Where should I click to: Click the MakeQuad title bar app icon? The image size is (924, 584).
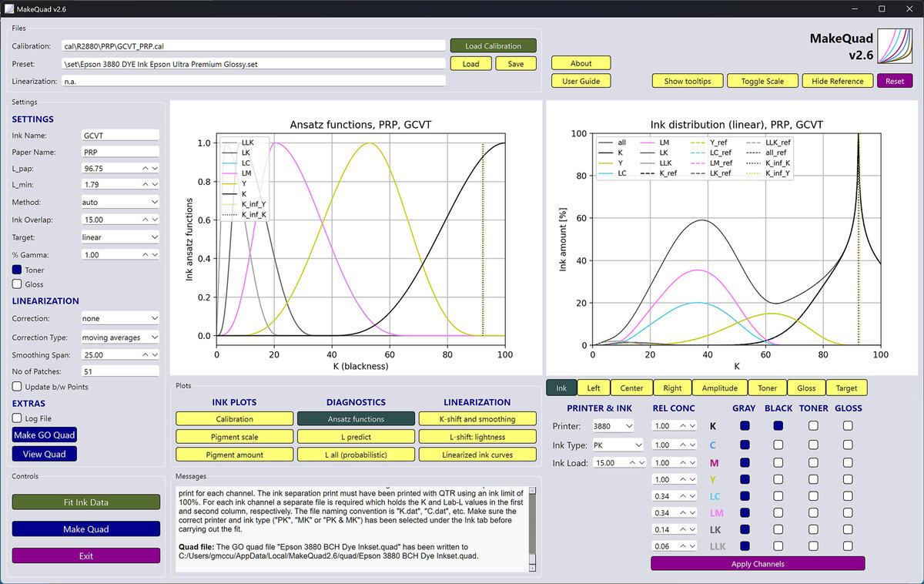click(x=9, y=8)
